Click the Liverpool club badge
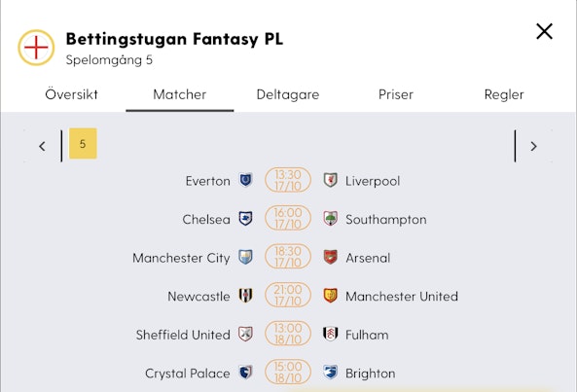577x392 pixels. pyautogui.click(x=330, y=180)
